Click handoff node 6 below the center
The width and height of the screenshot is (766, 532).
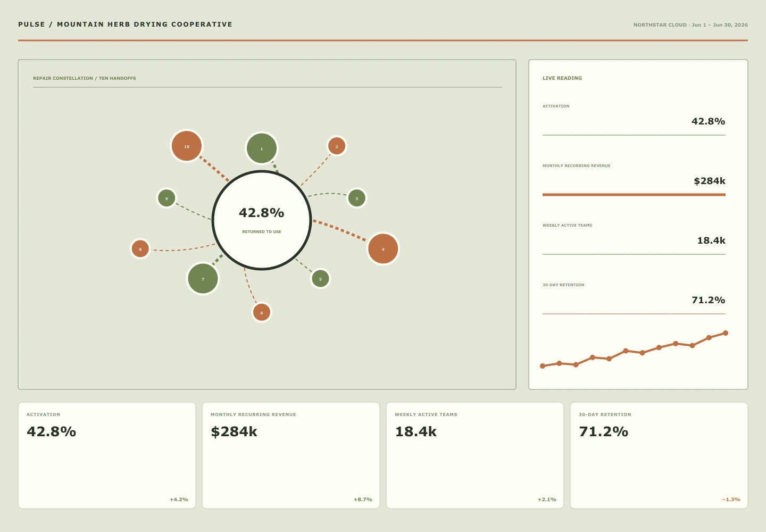262,312
